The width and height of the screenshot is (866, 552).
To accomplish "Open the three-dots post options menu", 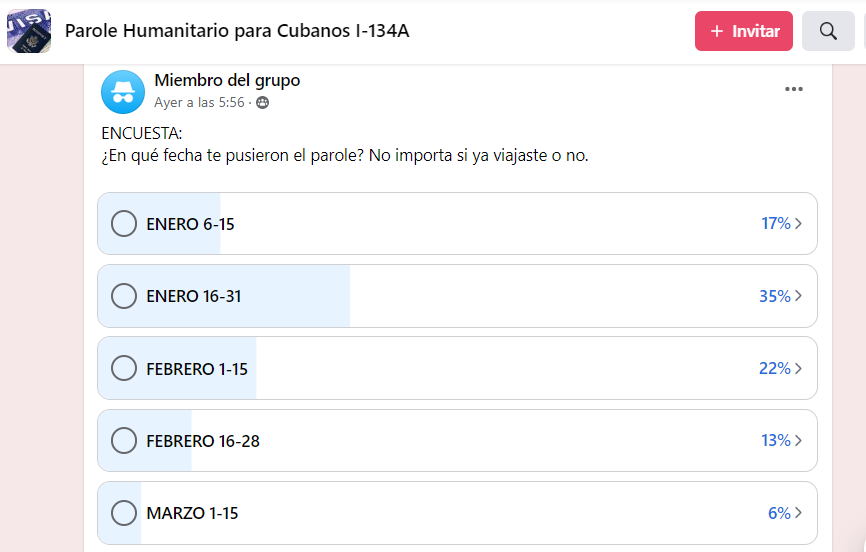I will 794,89.
